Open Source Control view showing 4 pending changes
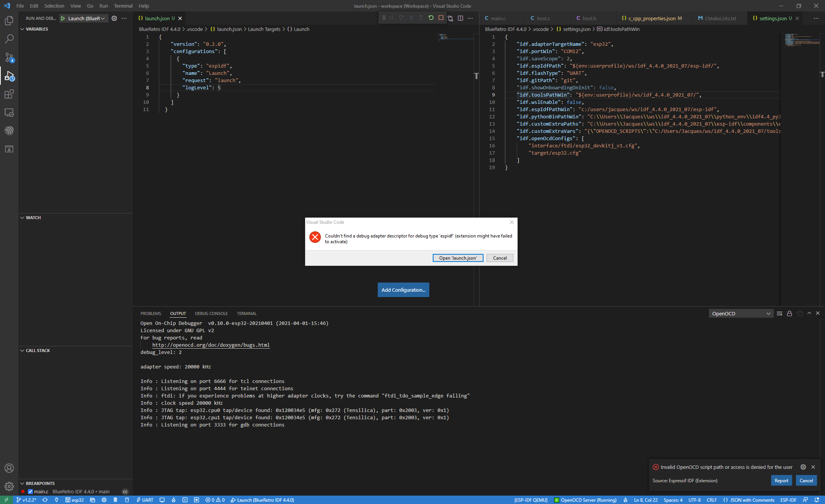Image resolution: width=825 pixels, height=504 pixels. (9, 57)
